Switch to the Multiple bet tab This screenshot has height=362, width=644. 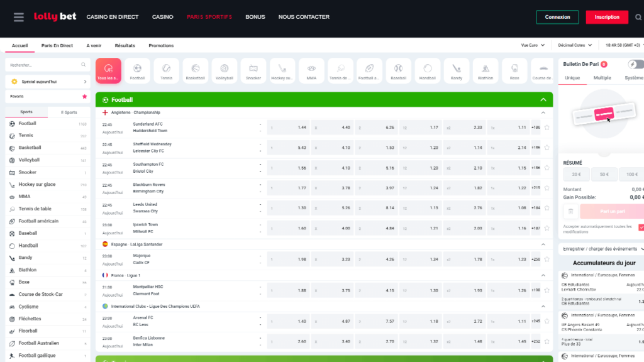click(x=602, y=78)
